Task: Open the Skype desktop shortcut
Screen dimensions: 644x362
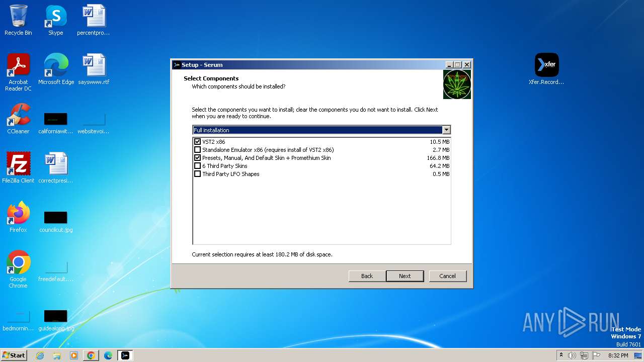Action: [x=55, y=20]
